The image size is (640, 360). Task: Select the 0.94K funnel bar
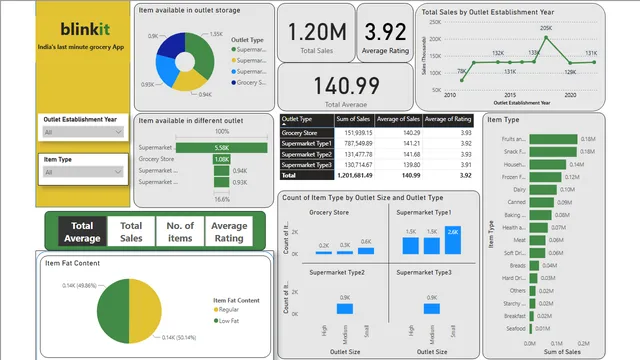point(222,171)
